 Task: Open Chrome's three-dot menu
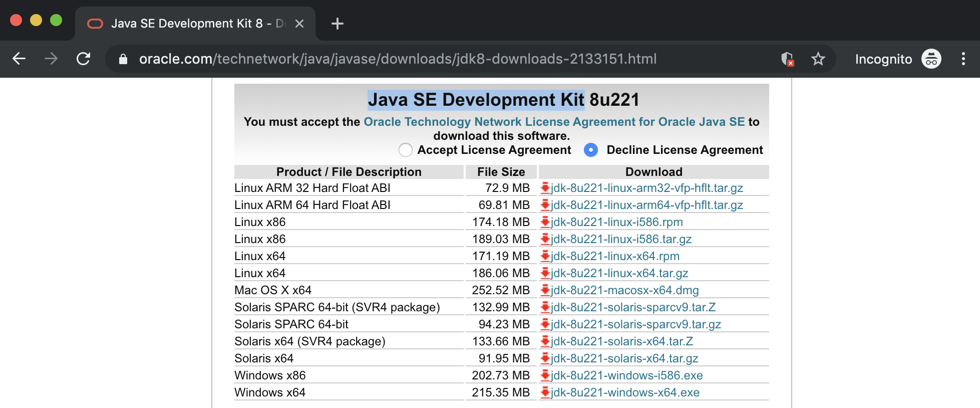tap(963, 59)
